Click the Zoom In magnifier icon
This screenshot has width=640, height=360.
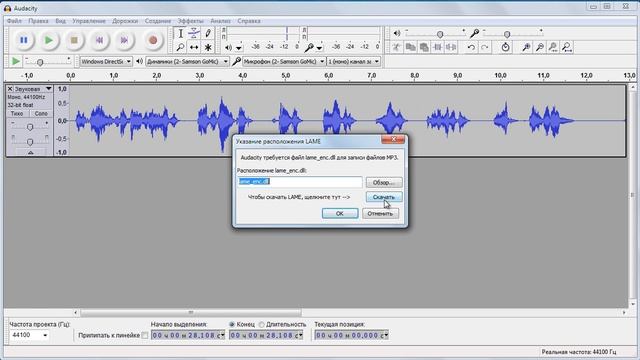526,47
